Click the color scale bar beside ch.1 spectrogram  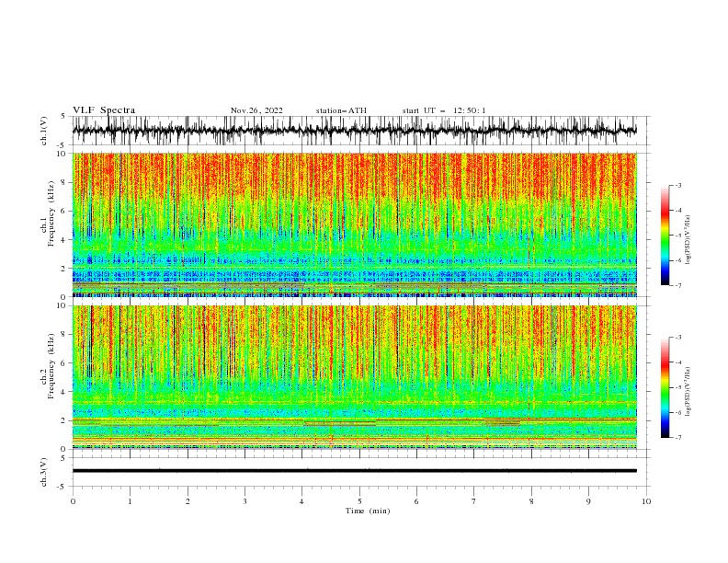[x=665, y=236]
